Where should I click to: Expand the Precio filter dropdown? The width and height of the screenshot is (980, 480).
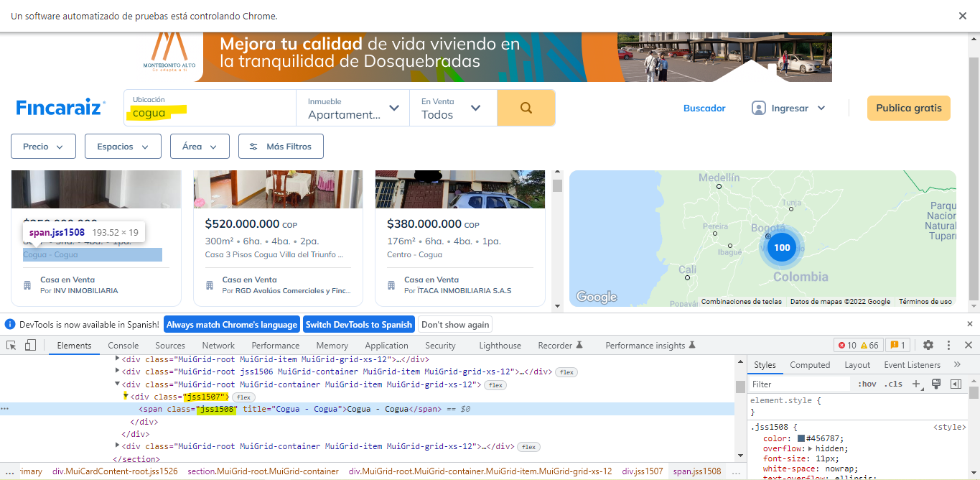click(43, 147)
